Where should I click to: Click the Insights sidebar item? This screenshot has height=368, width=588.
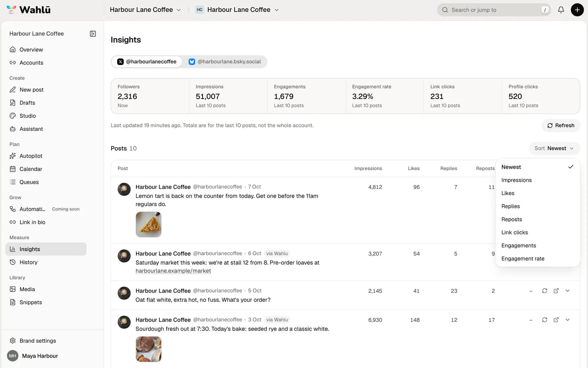coord(46,249)
